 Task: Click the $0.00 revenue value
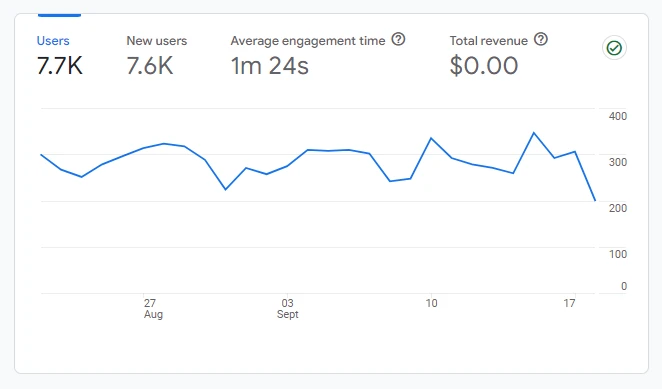(x=484, y=66)
